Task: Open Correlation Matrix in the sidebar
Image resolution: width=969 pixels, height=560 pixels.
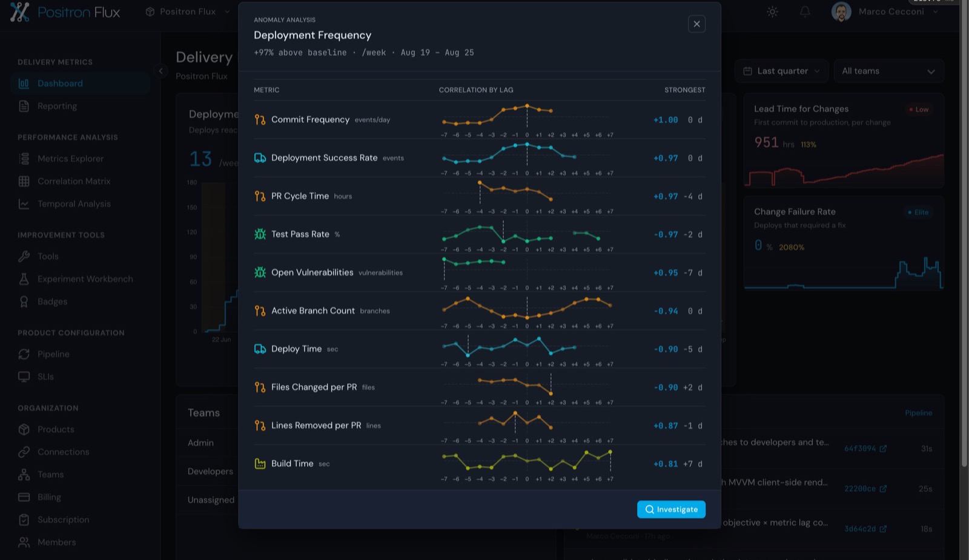Action: click(x=80, y=181)
